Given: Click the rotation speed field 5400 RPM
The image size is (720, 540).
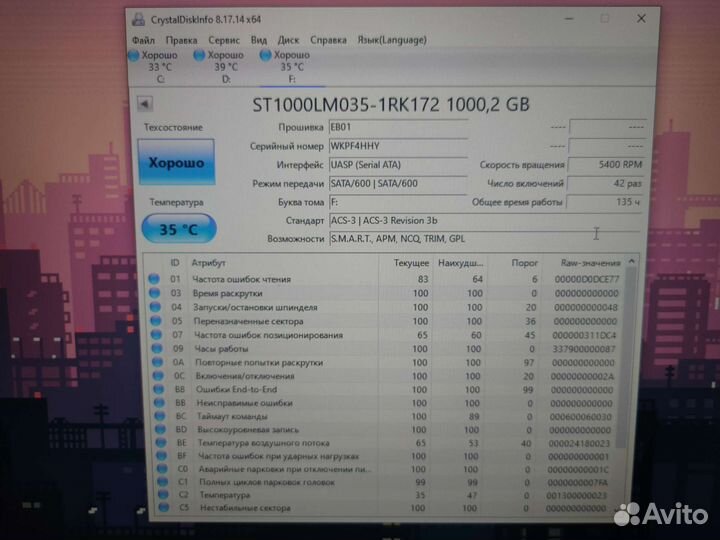Looking at the screenshot, I should pyautogui.click(x=606, y=165).
